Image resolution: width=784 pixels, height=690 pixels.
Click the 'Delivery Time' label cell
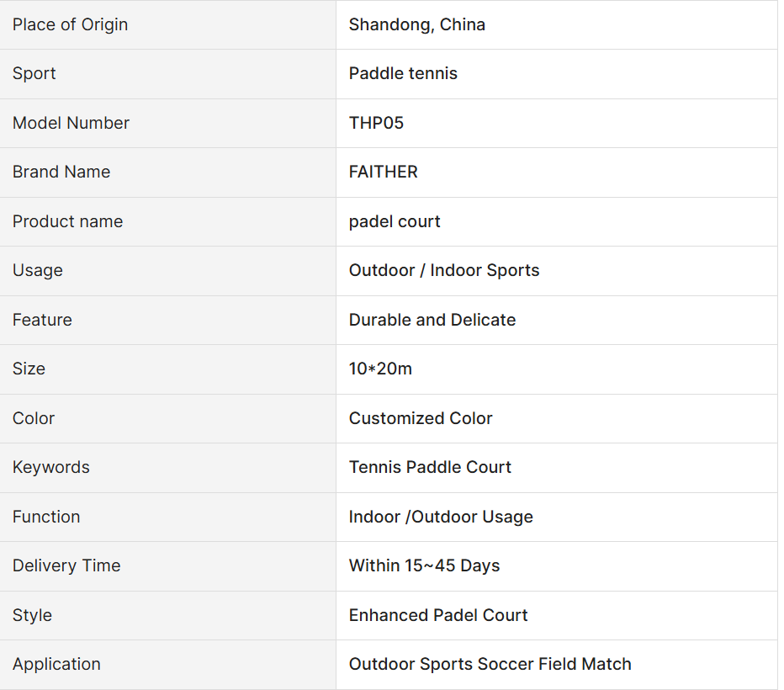[x=66, y=565]
